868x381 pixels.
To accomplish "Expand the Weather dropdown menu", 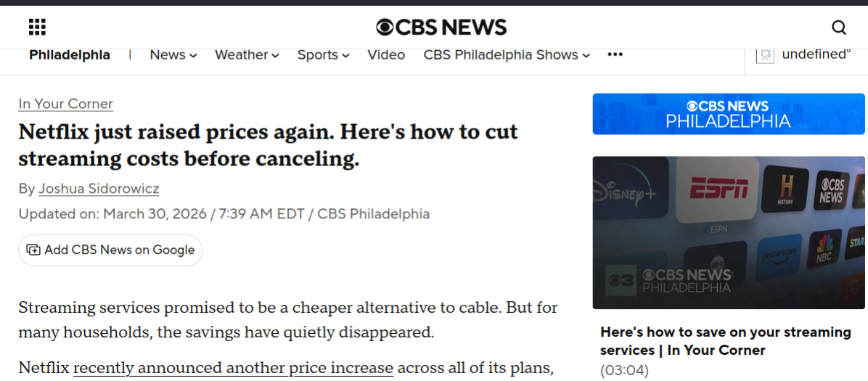I will [x=247, y=55].
